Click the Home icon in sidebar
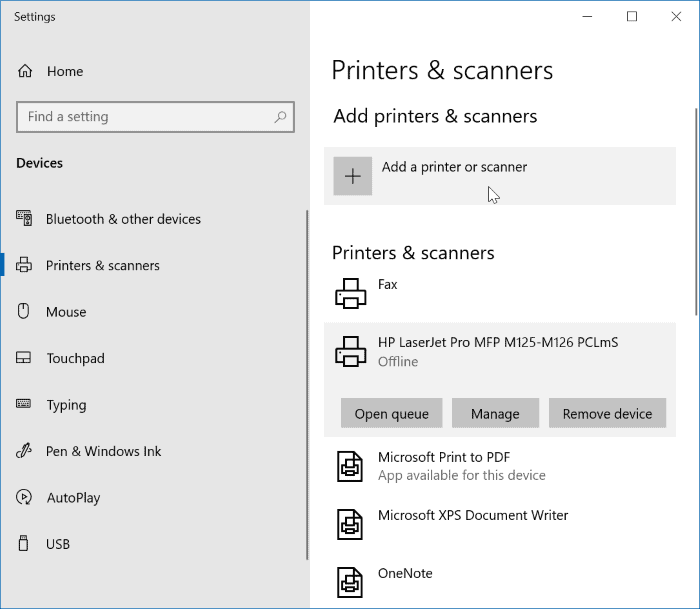The width and height of the screenshot is (700, 609). click(x=25, y=72)
